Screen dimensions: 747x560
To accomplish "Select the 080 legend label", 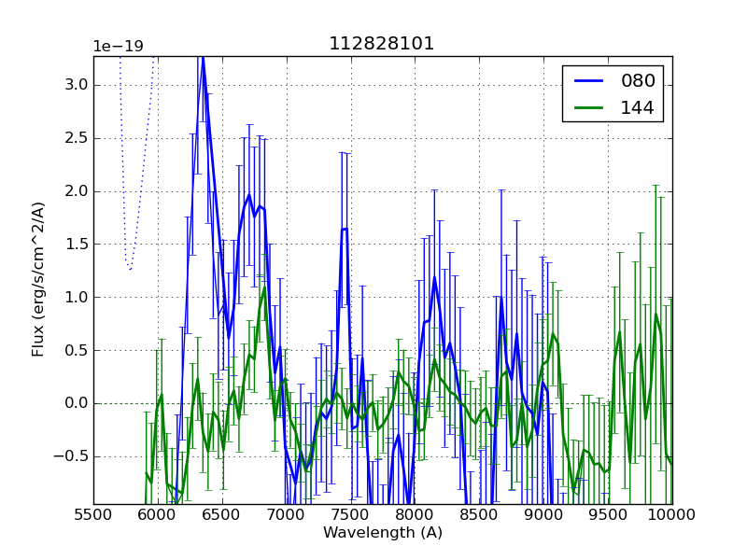I will [x=638, y=81].
